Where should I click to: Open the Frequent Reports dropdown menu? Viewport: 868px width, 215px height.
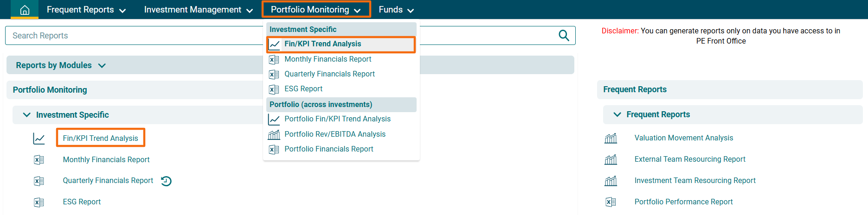pos(86,10)
